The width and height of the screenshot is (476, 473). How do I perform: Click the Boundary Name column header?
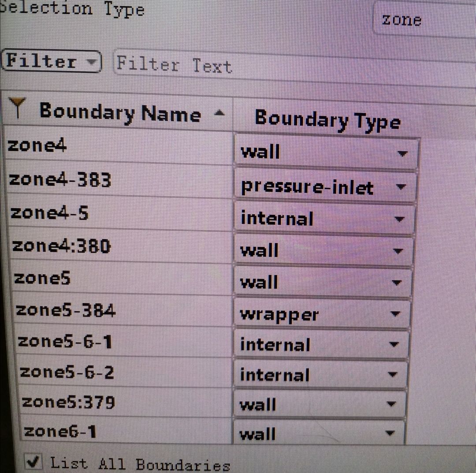pyautogui.click(x=120, y=113)
